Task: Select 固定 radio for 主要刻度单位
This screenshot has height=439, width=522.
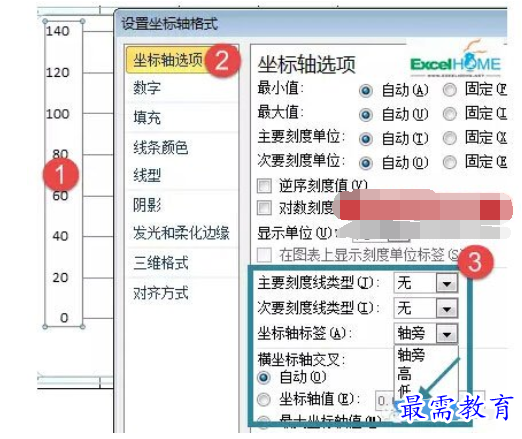Action: click(x=450, y=138)
